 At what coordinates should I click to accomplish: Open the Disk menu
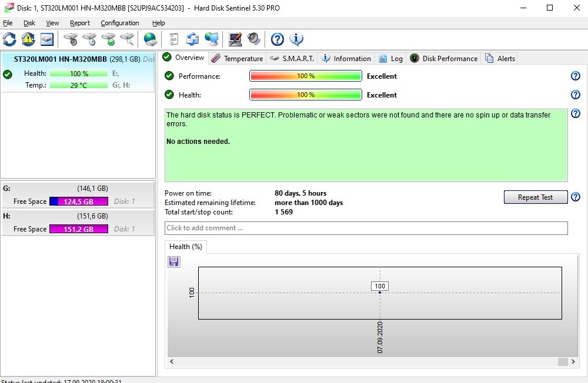tap(29, 23)
